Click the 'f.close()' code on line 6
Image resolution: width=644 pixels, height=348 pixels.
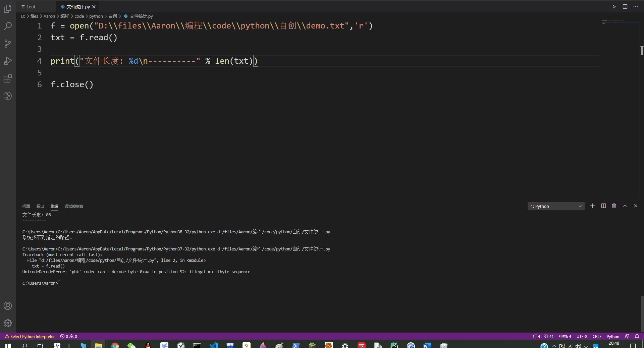point(72,84)
